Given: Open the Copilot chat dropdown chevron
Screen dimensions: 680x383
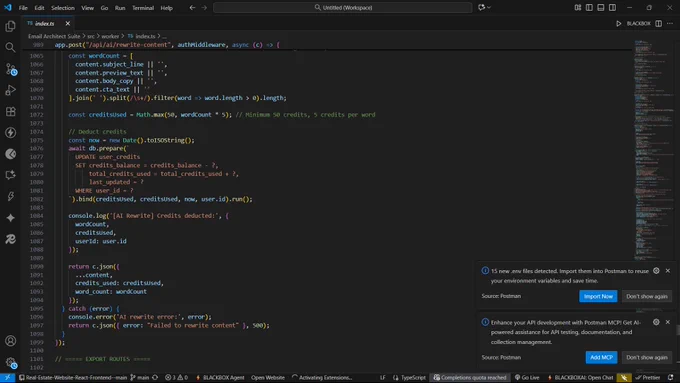Looking at the screenshot, I should pyautogui.click(x=489, y=7).
